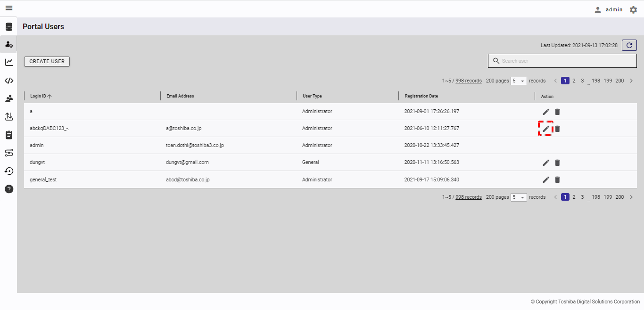Image resolution: width=644 pixels, height=310 pixels.
Task: Go to next page using bottom chevron
Action: (631, 197)
